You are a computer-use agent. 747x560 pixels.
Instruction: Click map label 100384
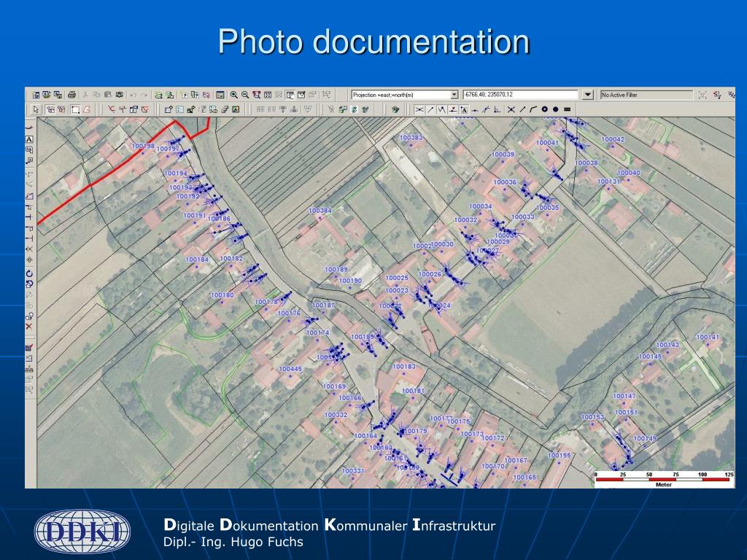[x=320, y=211]
